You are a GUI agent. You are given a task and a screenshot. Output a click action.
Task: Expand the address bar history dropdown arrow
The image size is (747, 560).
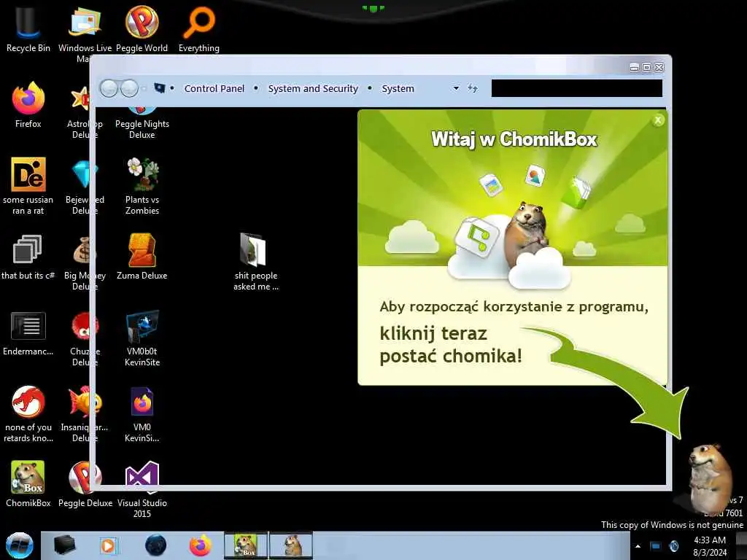point(456,88)
